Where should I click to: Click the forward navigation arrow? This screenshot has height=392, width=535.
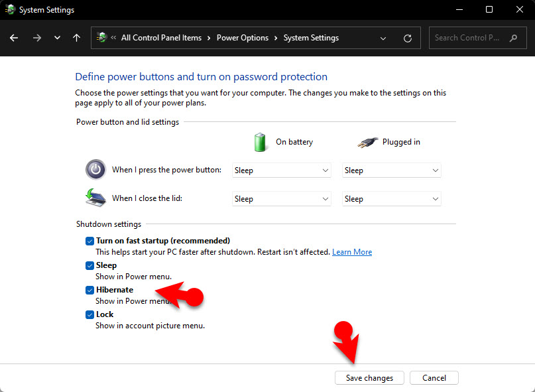37,38
